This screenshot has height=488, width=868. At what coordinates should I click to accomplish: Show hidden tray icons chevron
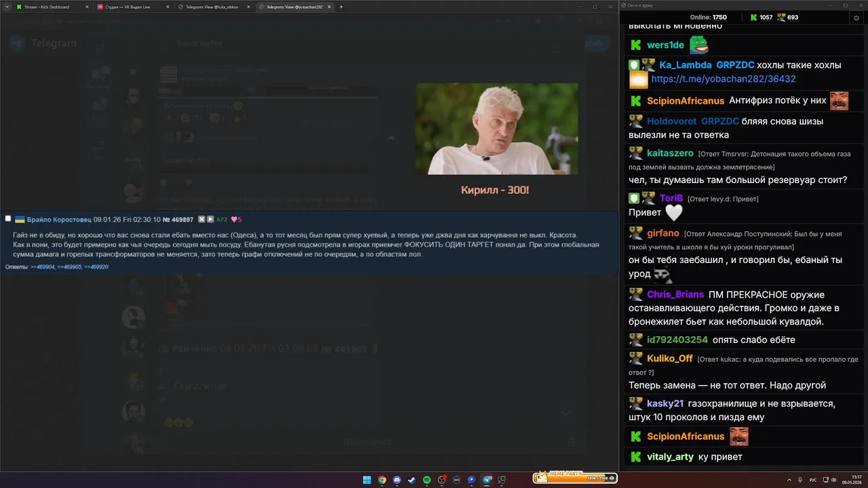click(789, 480)
